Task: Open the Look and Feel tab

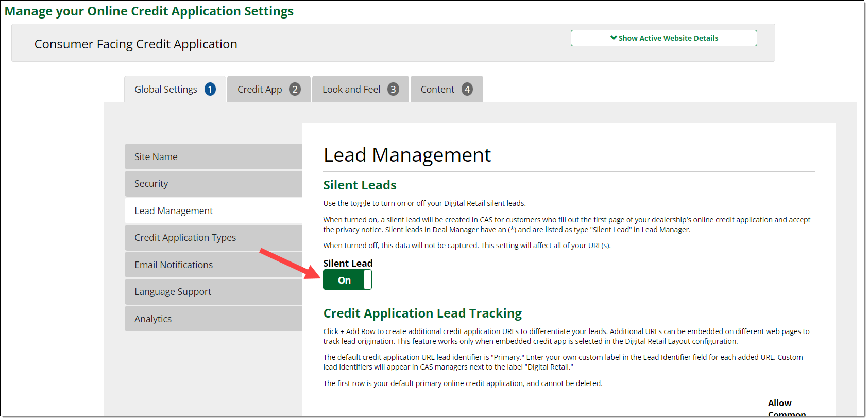Action: [x=351, y=90]
